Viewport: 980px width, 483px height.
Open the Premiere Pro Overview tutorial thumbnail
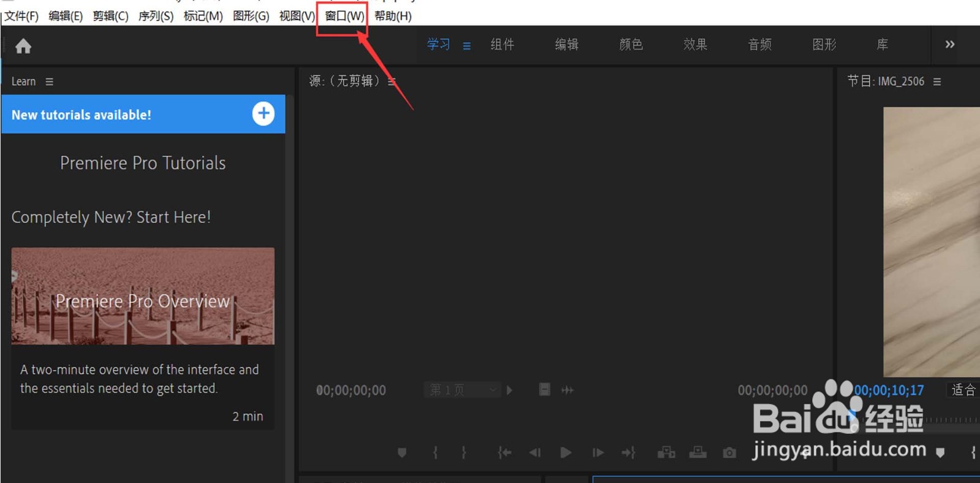point(143,296)
